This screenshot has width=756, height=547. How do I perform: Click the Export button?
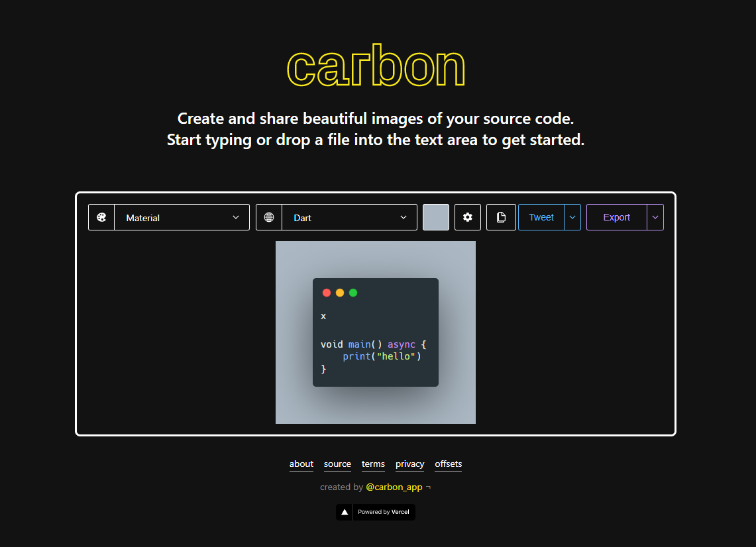617,217
